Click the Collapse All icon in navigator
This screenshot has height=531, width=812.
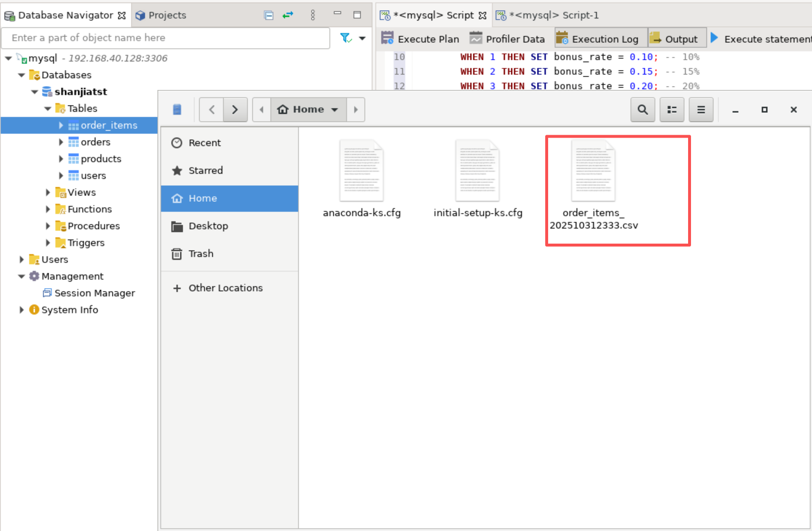[269, 15]
